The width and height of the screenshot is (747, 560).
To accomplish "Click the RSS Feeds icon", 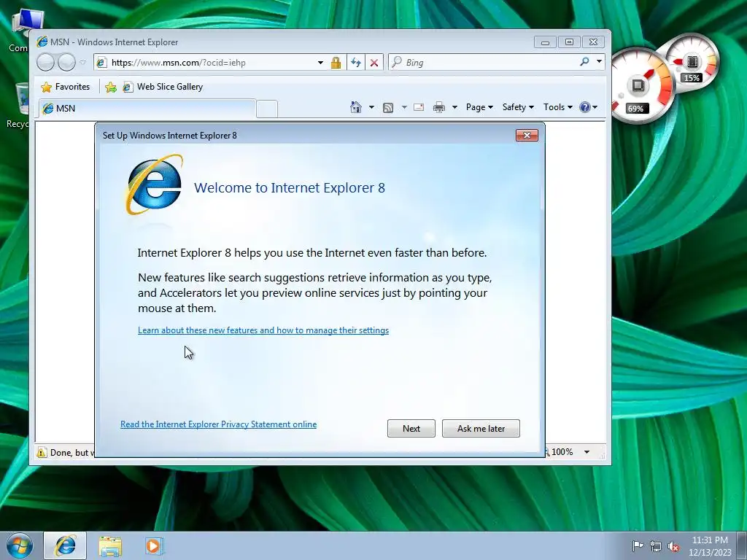I will tap(388, 108).
